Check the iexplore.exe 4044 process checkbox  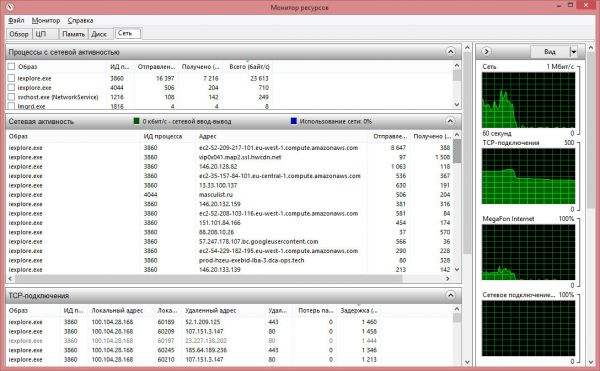(x=11, y=88)
